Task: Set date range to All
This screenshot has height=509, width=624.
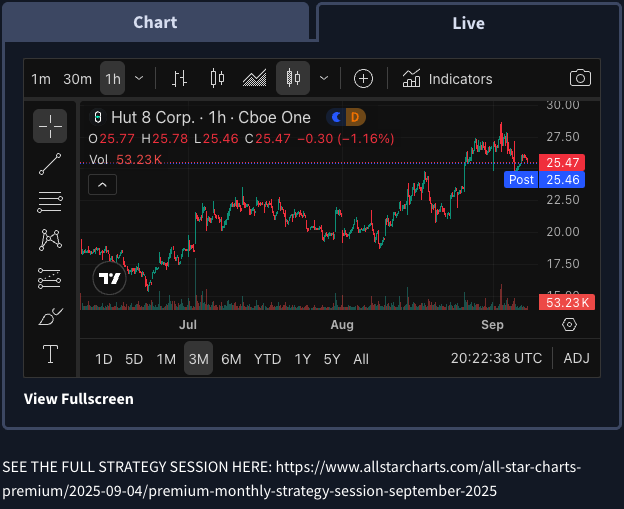Action: click(x=361, y=359)
